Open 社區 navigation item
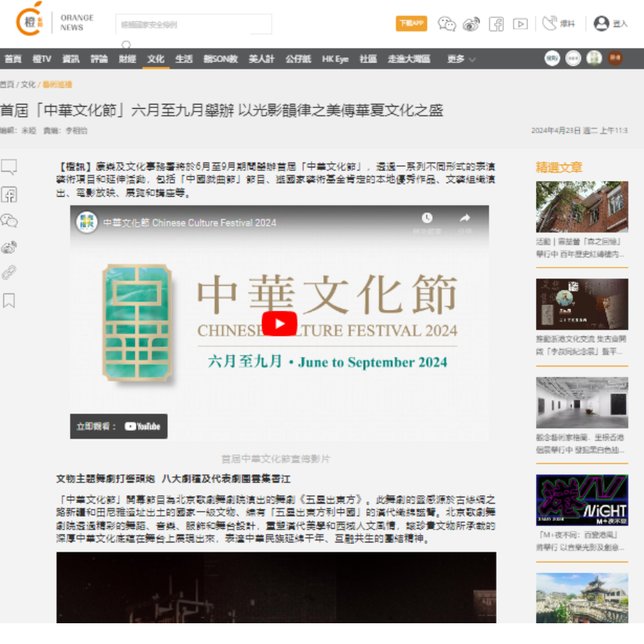The height and width of the screenshot is (644, 644). [368, 59]
